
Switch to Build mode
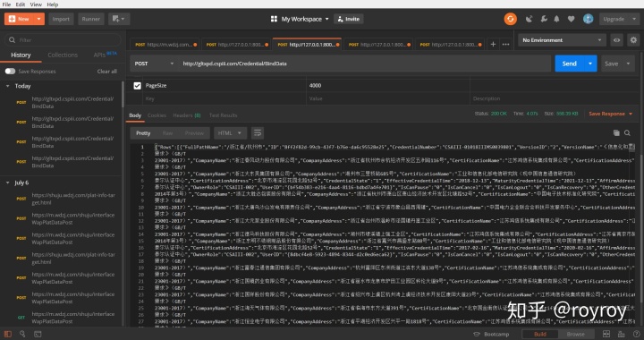(x=540, y=335)
